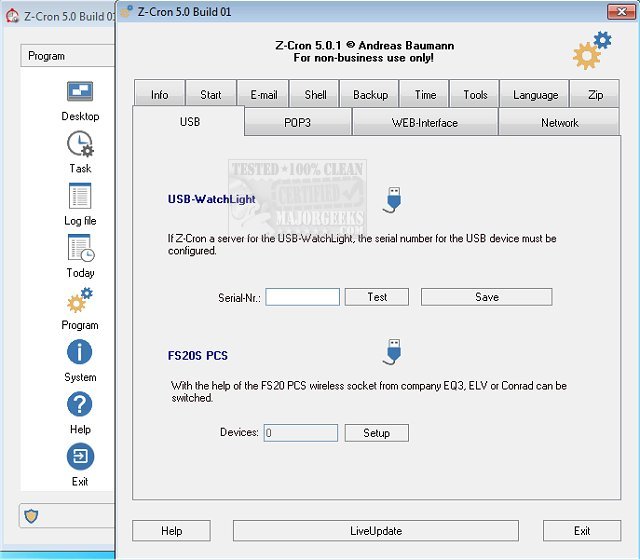Click the Z-Cron icon in main window title bar
640x560 pixels.
click(12, 16)
